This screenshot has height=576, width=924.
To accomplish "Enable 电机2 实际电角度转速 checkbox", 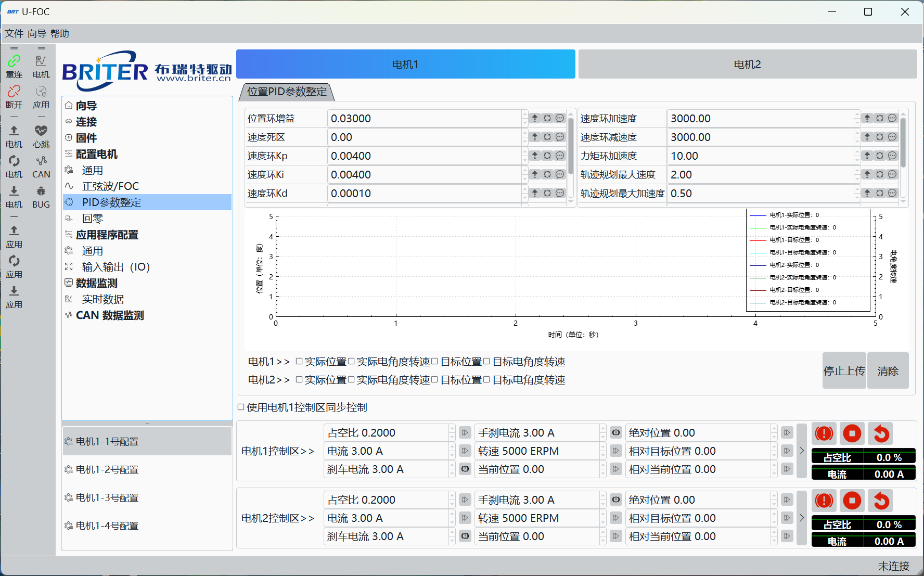I will point(351,379).
